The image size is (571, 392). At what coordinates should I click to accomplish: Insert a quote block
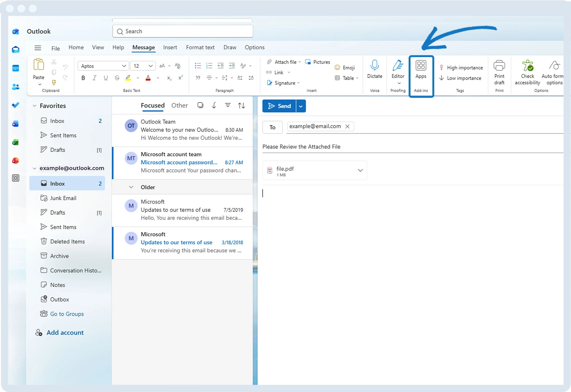click(198, 78)
